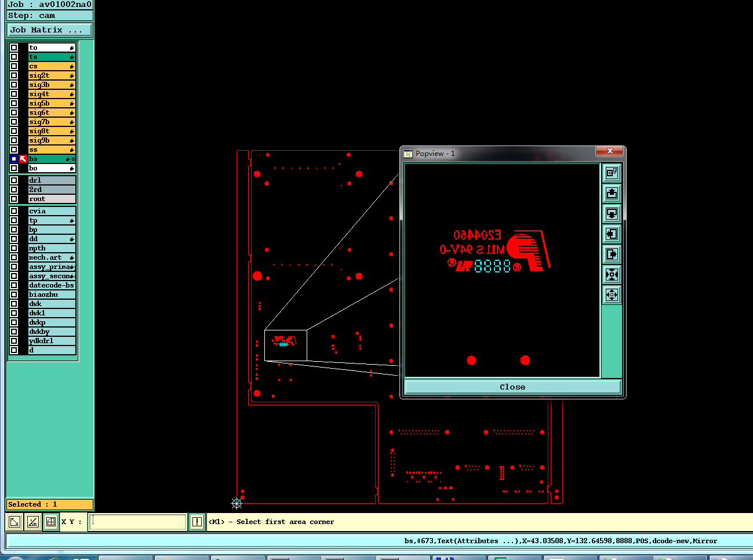Click the Popview icon with outward-pointing arrows
753x560 pixels.
612,294
